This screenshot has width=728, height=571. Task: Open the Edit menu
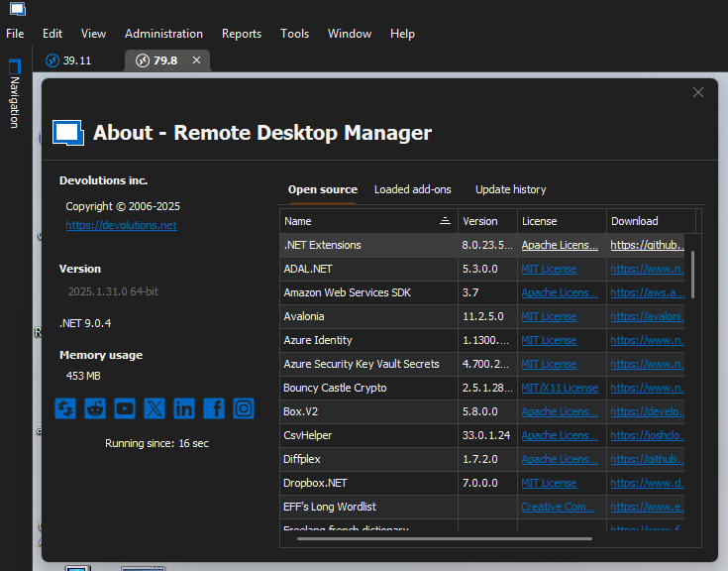click(x=52, y=34)
